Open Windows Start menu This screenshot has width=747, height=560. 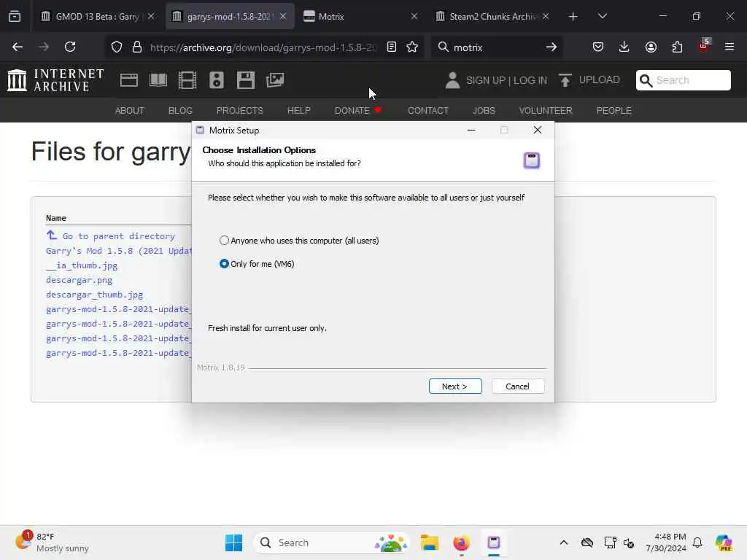pos(233,542)
